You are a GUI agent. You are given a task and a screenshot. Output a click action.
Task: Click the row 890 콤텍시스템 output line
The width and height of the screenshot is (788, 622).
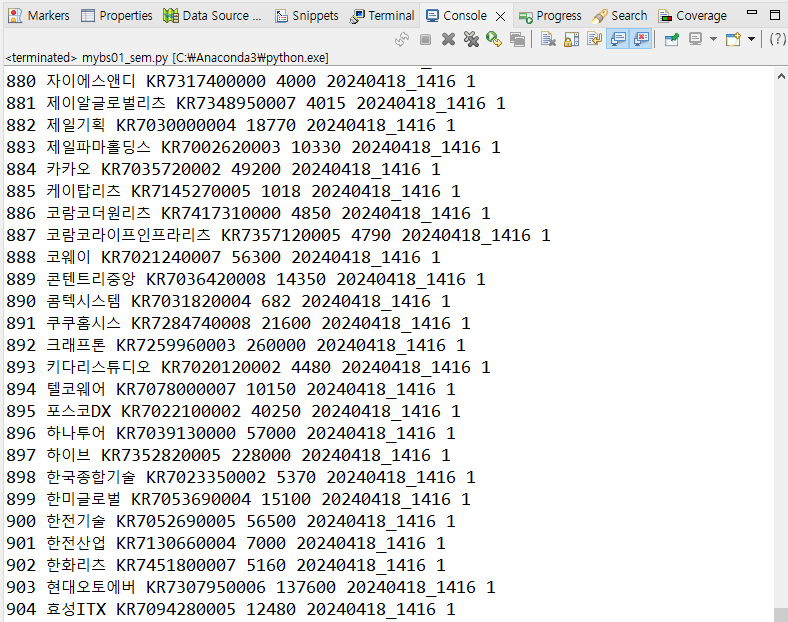(x=228, y=301)
